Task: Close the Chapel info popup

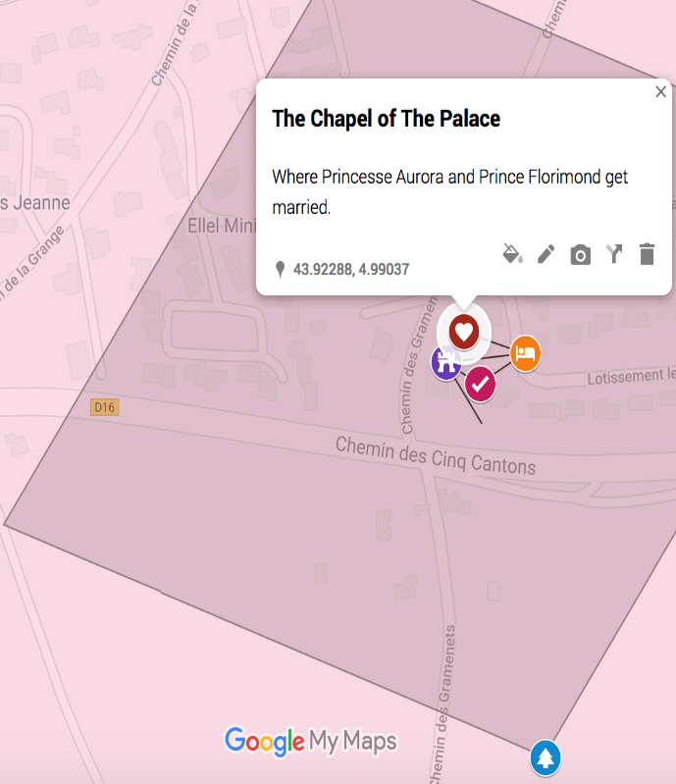Action: 660,92
